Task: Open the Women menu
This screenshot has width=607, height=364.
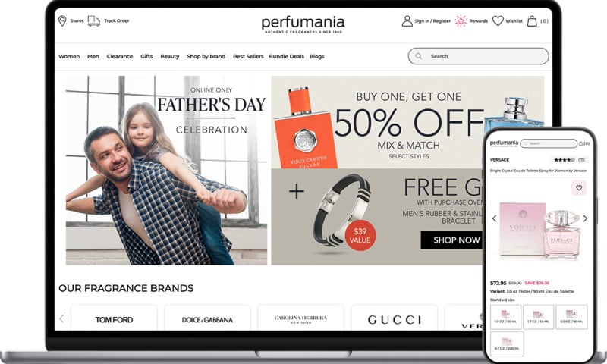Action: [69, 56]
